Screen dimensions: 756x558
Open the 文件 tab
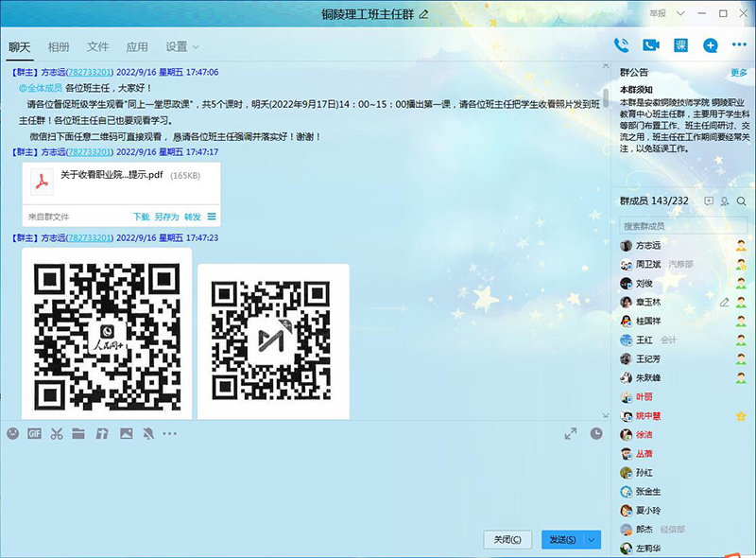pyautogui.click(x=97, y=47)
